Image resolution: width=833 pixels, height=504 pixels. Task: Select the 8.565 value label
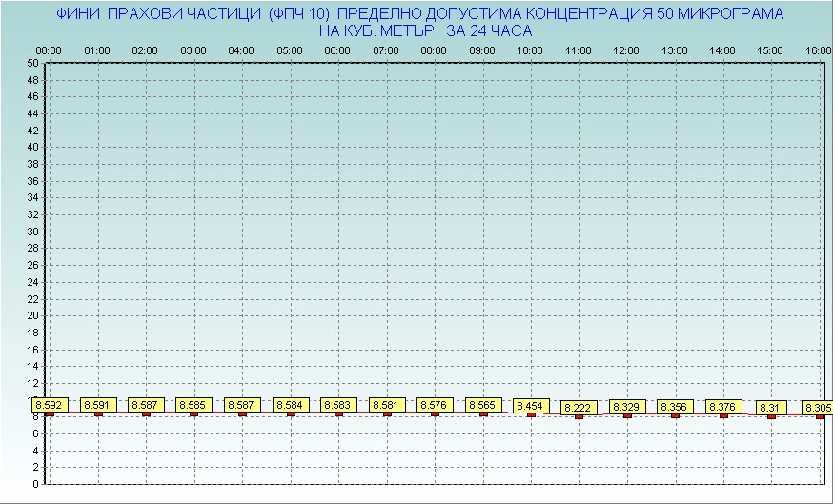pyautogui.click(x=483, y=405)
